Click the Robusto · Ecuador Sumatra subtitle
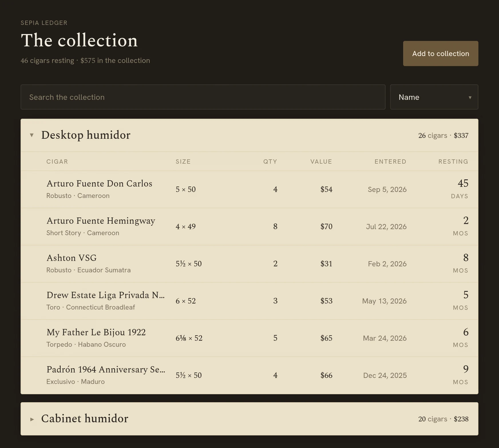The image size is (499, 448). (88, 270)
